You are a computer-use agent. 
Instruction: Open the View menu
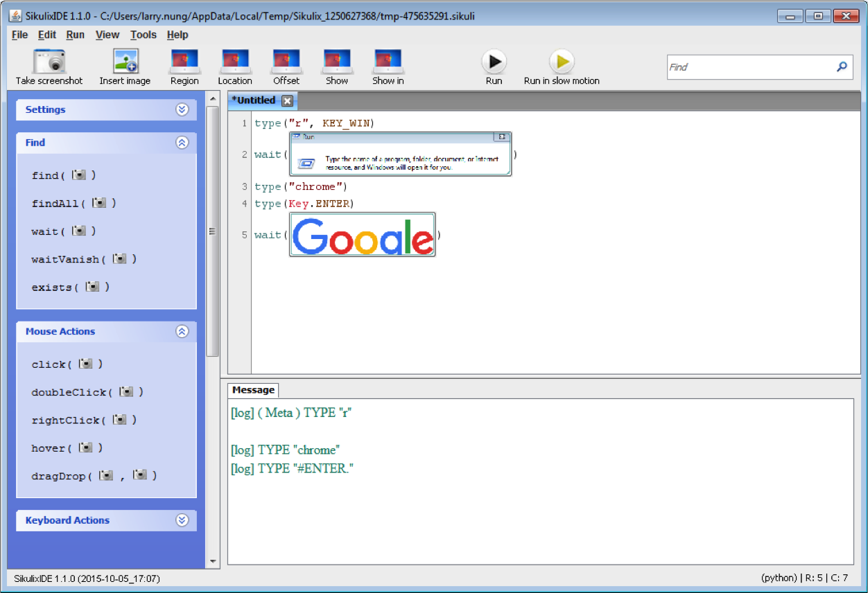tap(107, 35)
